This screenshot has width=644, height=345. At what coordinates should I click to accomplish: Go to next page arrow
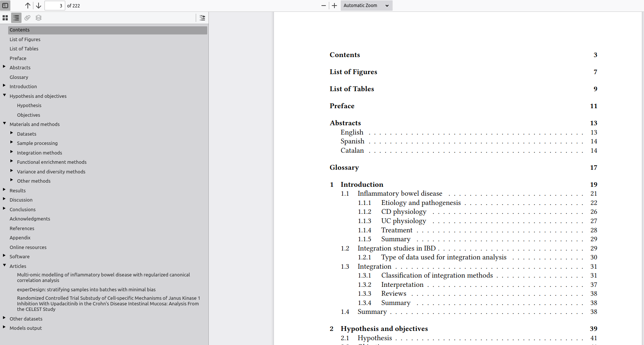(39, 6)
